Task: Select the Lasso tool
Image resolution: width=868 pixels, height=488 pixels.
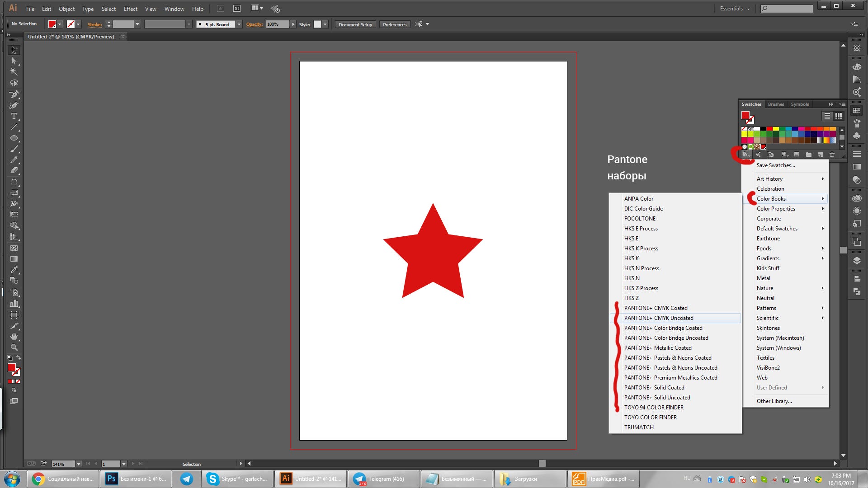Action: (x=14, y=83)
